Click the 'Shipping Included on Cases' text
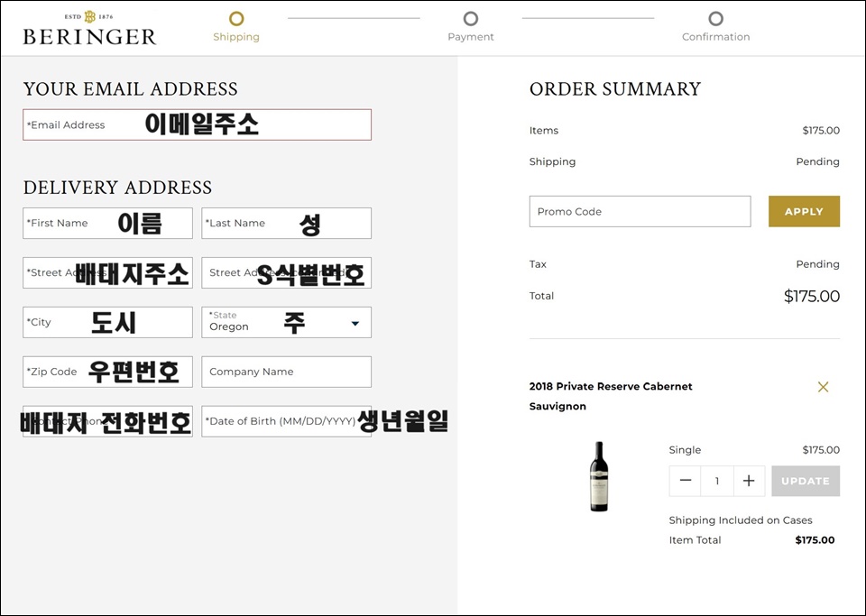866x616 pixels. tap(741, 520)
